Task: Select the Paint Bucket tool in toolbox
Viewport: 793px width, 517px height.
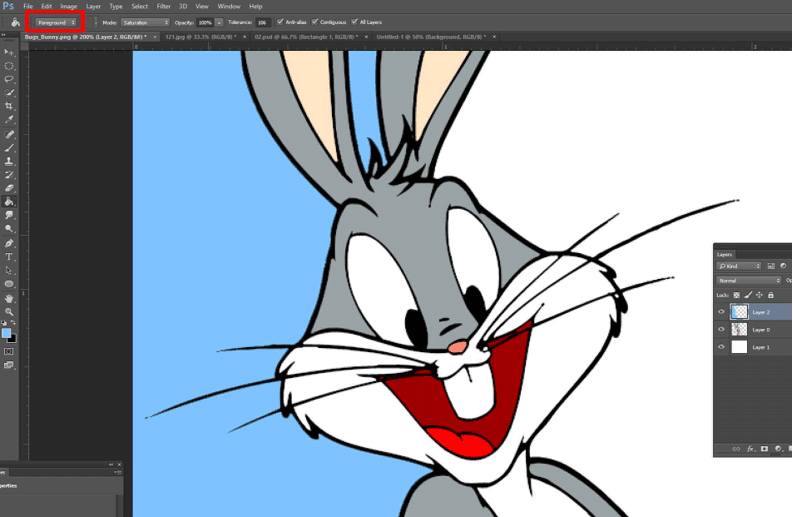Action: click(9, 202)
